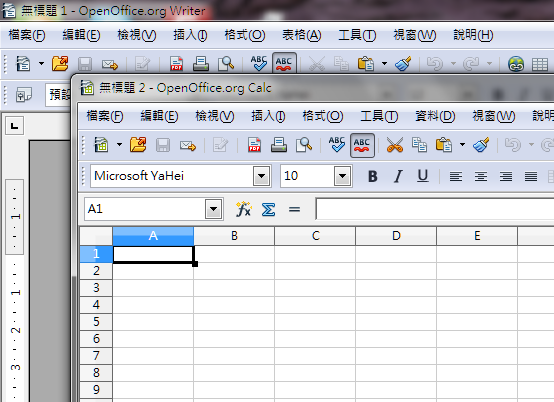Open 檔案(F) menu in Calc window
This screenshot has height=402, width=554.
pos(105,116)
